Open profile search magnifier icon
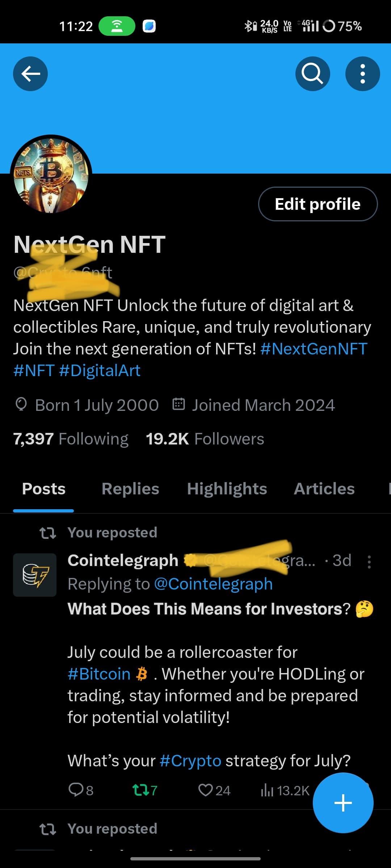Screen dimensions: 391x868 (x=312, y=74)
